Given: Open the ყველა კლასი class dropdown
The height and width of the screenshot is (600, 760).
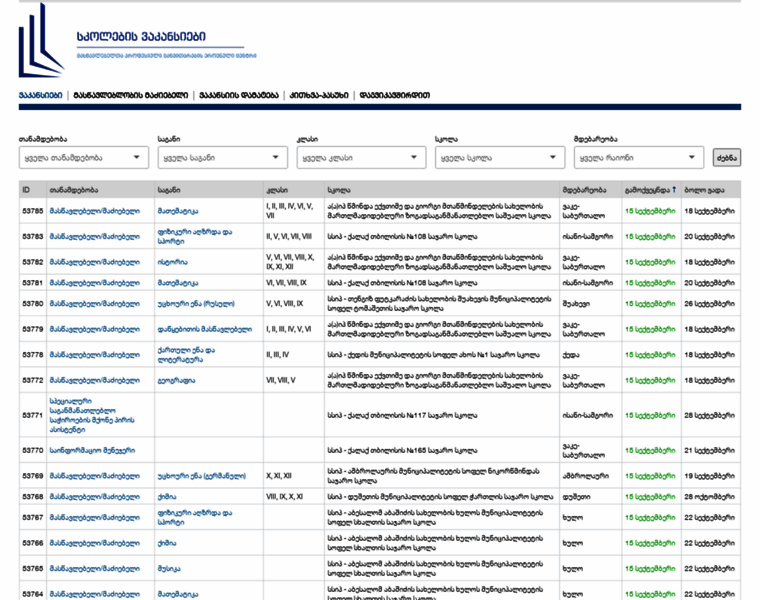Looking at the screenshot, I should coord(360,158).
